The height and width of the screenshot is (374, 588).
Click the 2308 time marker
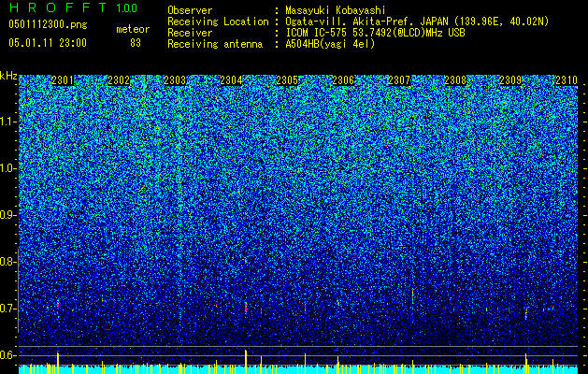pyautogui.click(x=455, y=80)
